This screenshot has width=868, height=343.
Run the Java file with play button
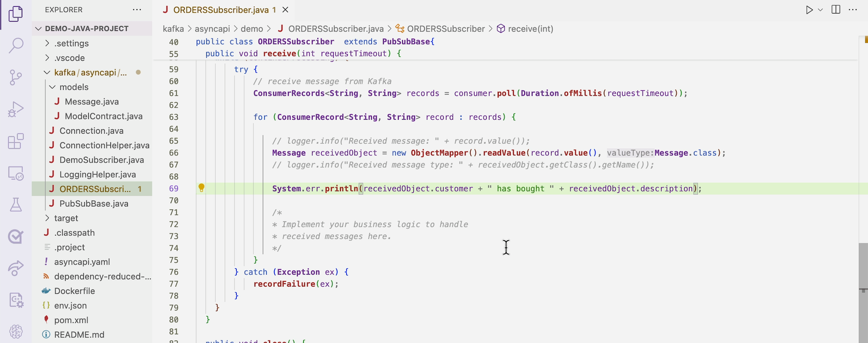809,10
